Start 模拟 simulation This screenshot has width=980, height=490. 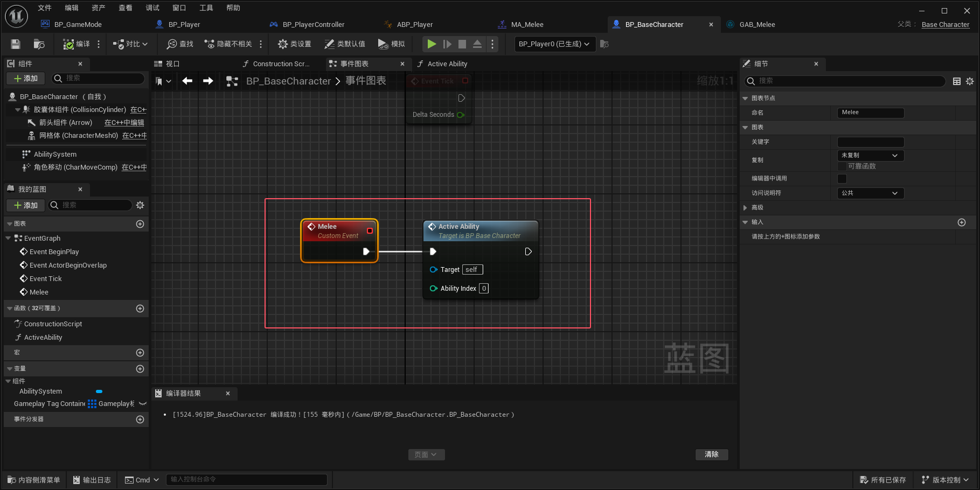point(392,44)
